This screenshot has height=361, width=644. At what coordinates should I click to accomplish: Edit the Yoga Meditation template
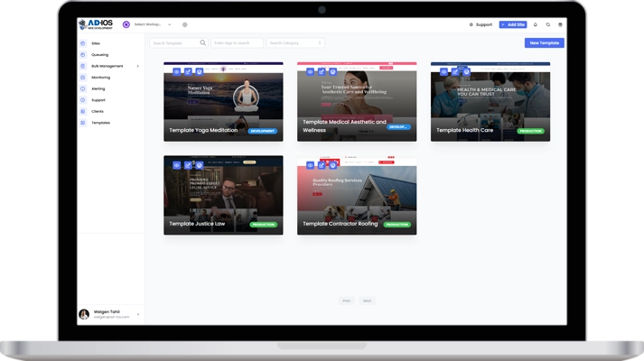point(188,72)
